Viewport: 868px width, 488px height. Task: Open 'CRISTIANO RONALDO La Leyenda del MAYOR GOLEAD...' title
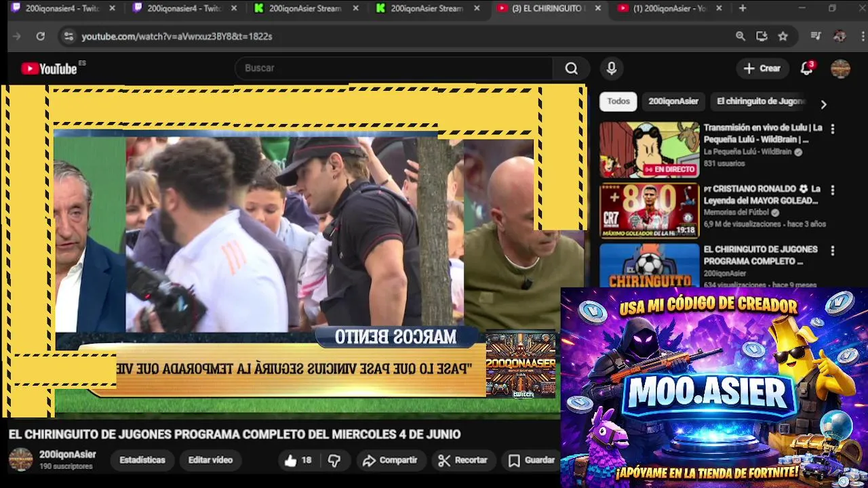coord(762,195)
